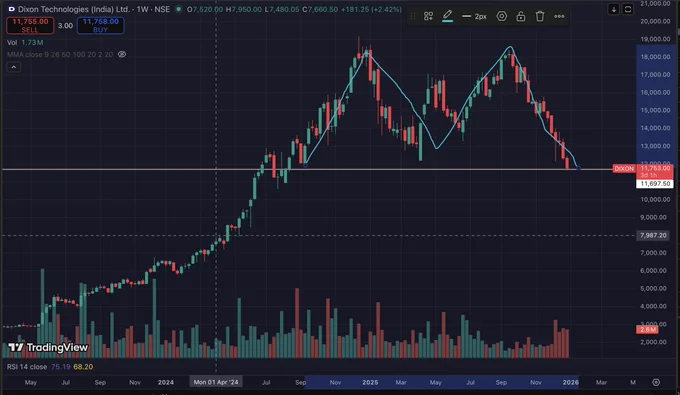This screenshot has width=680, height=395.
Task: Click the TradingView logo
Action: [x=48, y=347]
